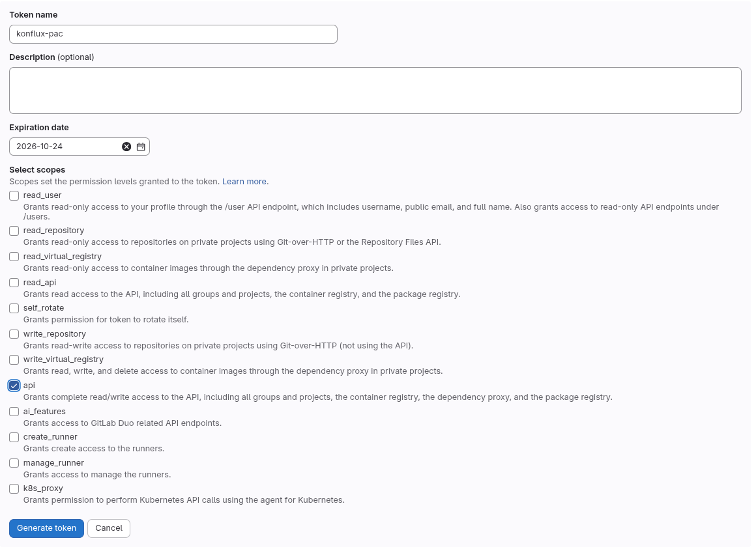Open the calendar date picker icon
Screen dimensions: 756x549
coord(141,147)
